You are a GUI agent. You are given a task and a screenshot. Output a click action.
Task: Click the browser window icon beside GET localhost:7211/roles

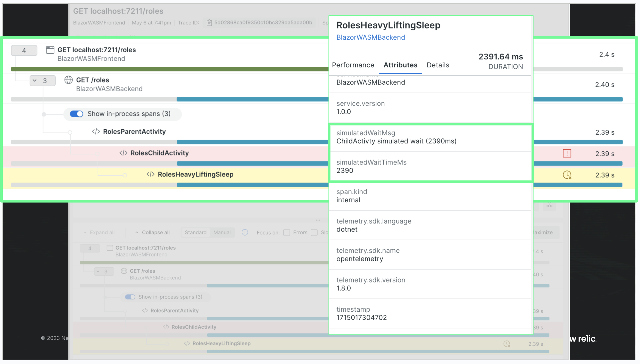pyautogui.click(x=50, y=50)
